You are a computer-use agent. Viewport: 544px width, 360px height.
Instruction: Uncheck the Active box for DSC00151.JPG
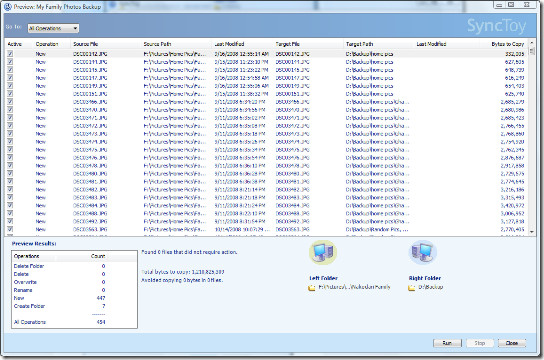coord(10,94)
